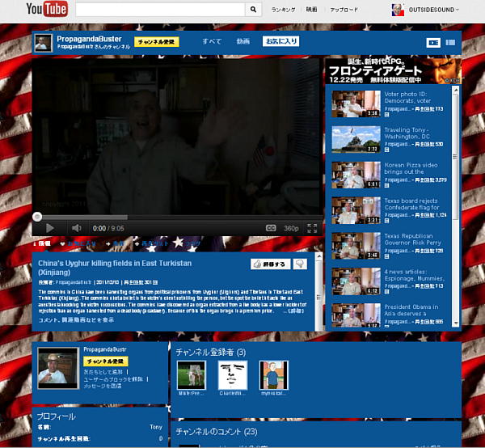485x448 pixels.
Task: Open the アップロード link in the header
Action: click(344, 10)
